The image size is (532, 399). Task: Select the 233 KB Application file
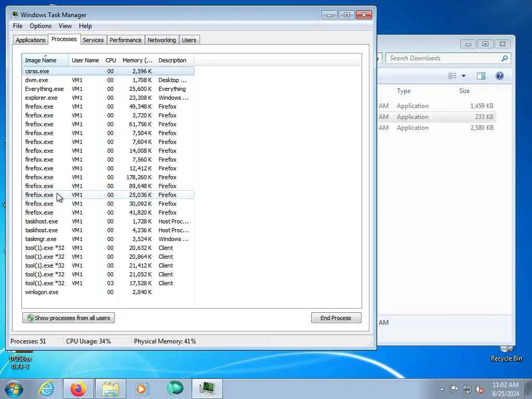[x=436, y=117]
